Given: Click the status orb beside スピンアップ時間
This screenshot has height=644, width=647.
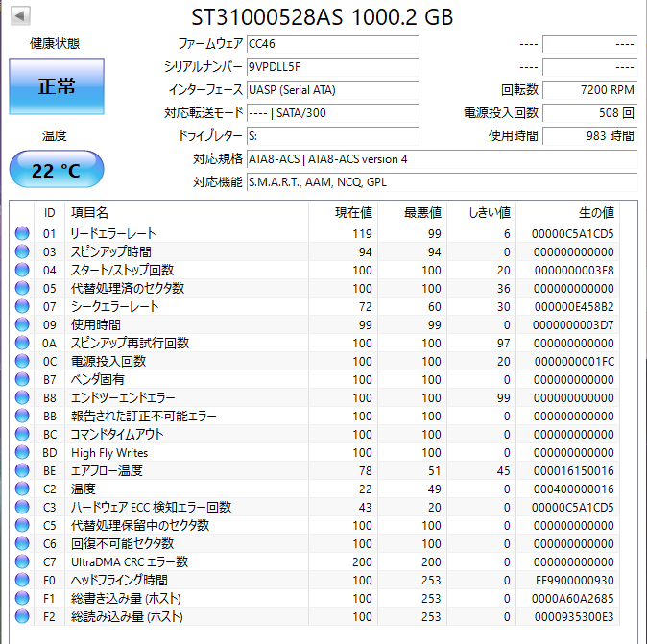Looking at the screenshot, I should pyautogui.click(x=22, y=251).
